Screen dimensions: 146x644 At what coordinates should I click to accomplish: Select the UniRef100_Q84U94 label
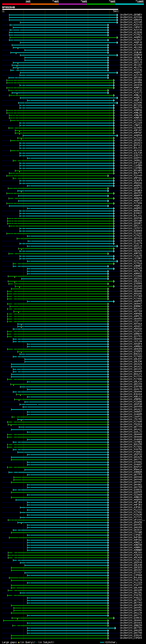[131, 349]
